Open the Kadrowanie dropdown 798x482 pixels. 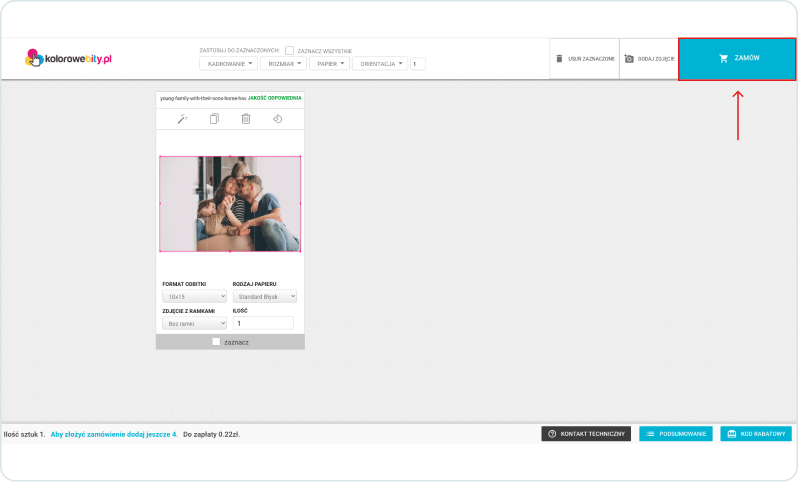point(227,64)
